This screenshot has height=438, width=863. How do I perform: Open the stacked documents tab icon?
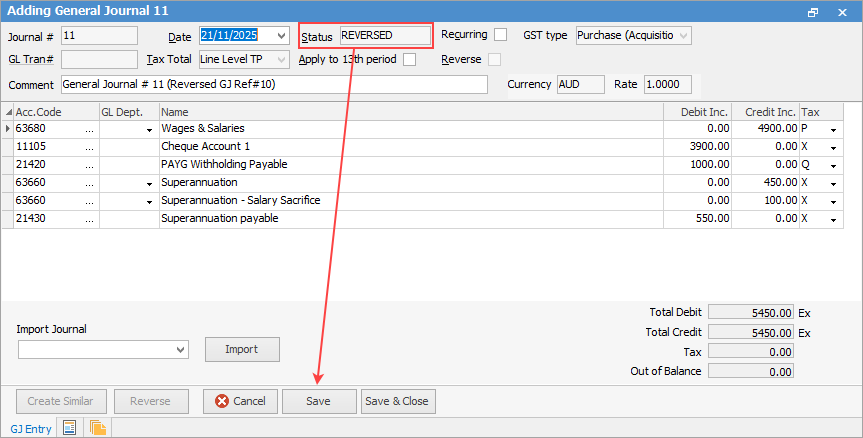point(97,428)
